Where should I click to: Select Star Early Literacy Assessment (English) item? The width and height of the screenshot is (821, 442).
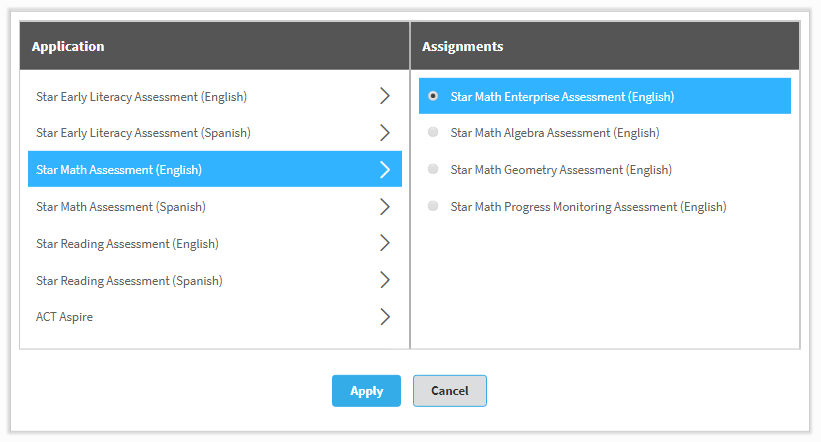[x=215, y=96]
